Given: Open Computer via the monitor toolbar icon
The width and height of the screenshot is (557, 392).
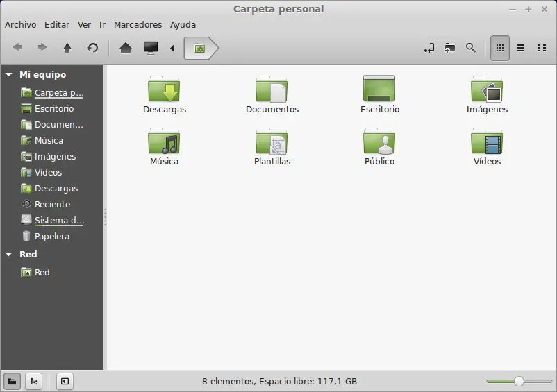Looking at the screenshot, I should [x=151, y=48].
